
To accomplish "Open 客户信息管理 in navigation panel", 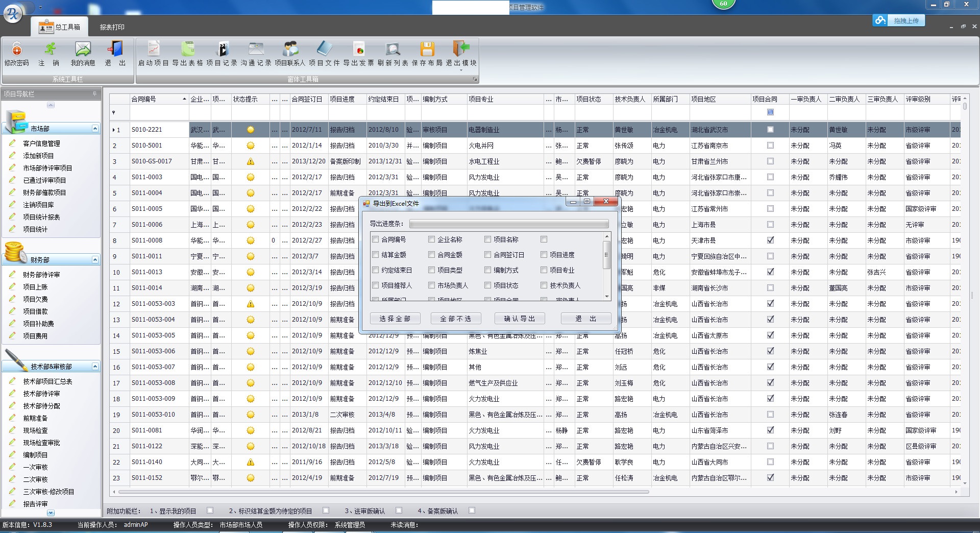I will [41, 143].
